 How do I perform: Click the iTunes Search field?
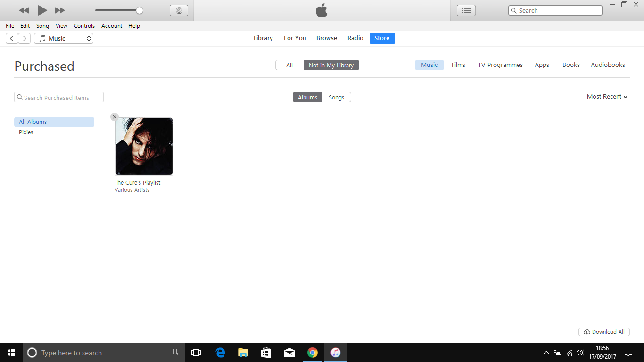[555, 10]
